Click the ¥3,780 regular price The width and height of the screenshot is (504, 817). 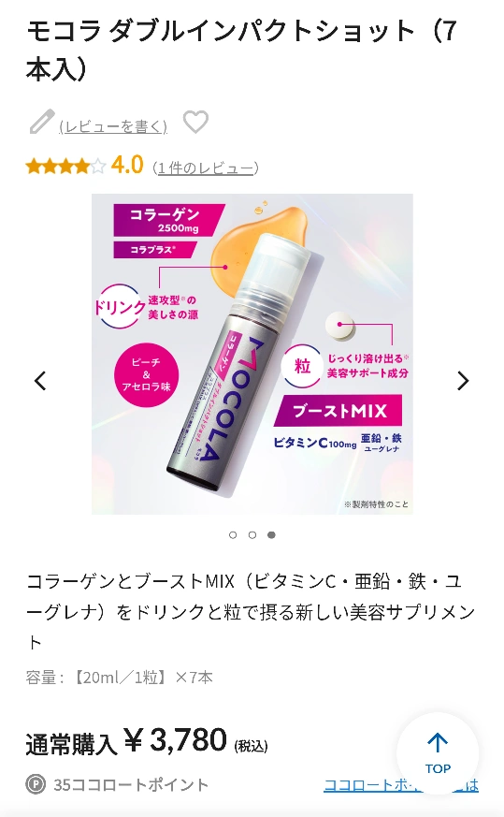176,740
